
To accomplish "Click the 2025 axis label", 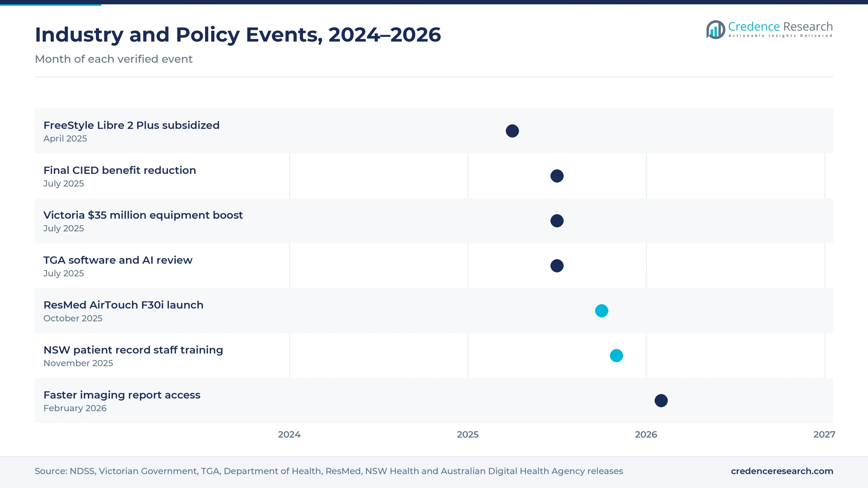I will click(468, 435).
